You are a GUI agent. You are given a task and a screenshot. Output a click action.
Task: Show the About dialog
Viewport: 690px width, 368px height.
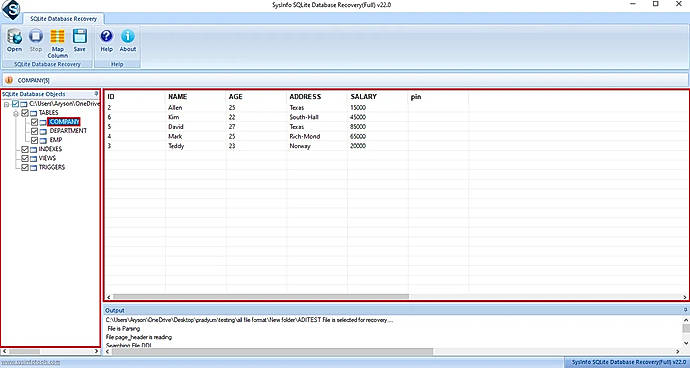128,37
